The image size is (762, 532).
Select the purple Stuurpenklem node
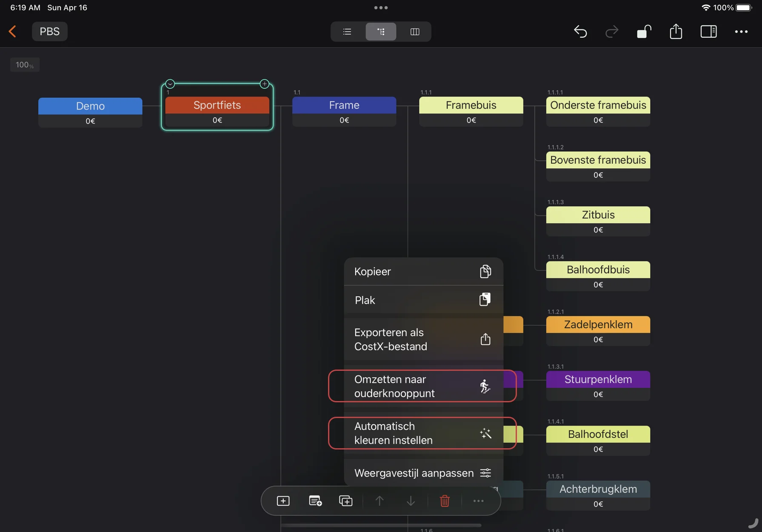click(598, 379)
